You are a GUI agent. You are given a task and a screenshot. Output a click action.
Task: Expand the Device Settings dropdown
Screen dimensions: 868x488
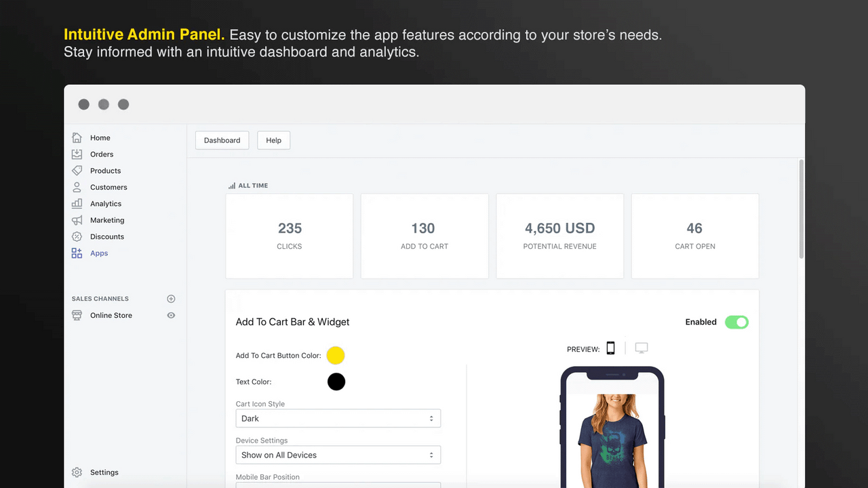click(x=338, y=455)
